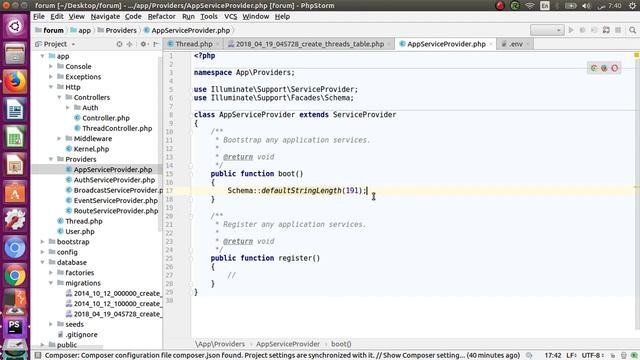The width and height of the screenshot is (640, 360).
Task: Open LibreOffice Calc in the dock
Action: pyautogui.click(x=15, y=137)
